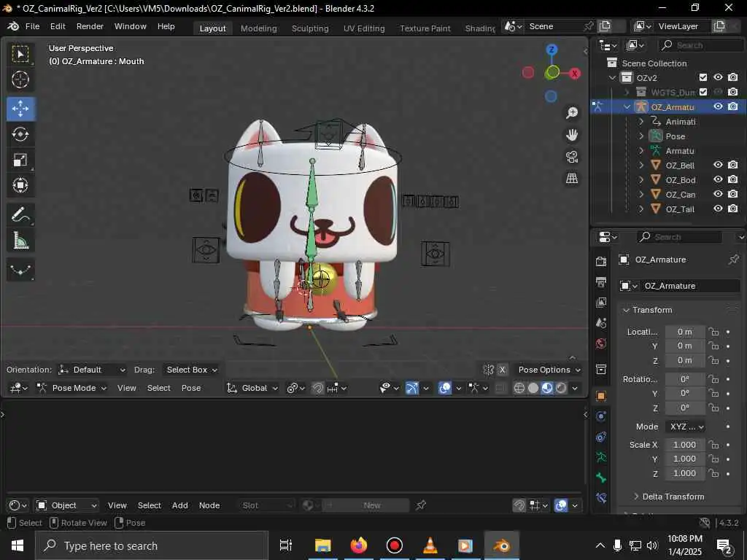
Task: Switch to the Sculpting workspace tab
Action: click(310, 28)
